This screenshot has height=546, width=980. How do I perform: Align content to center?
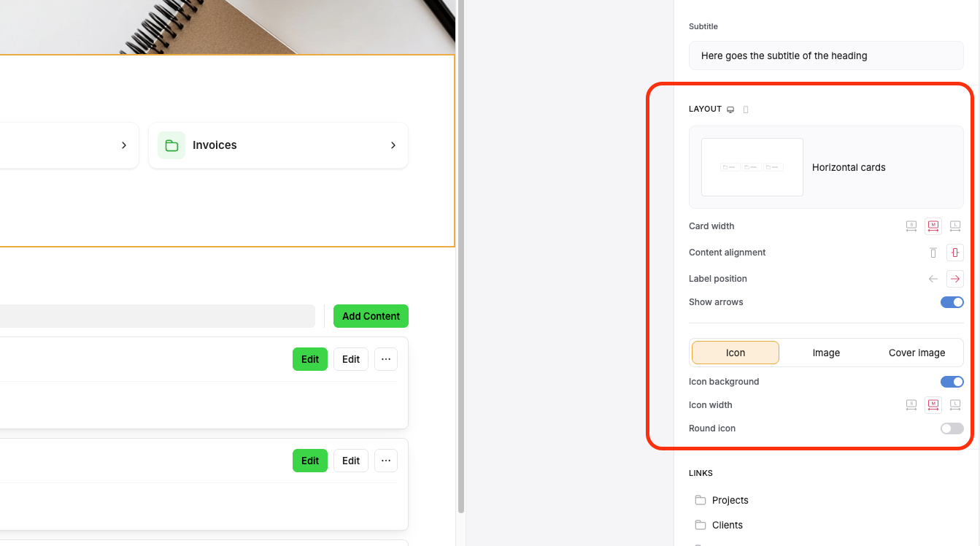click(955, 253)
